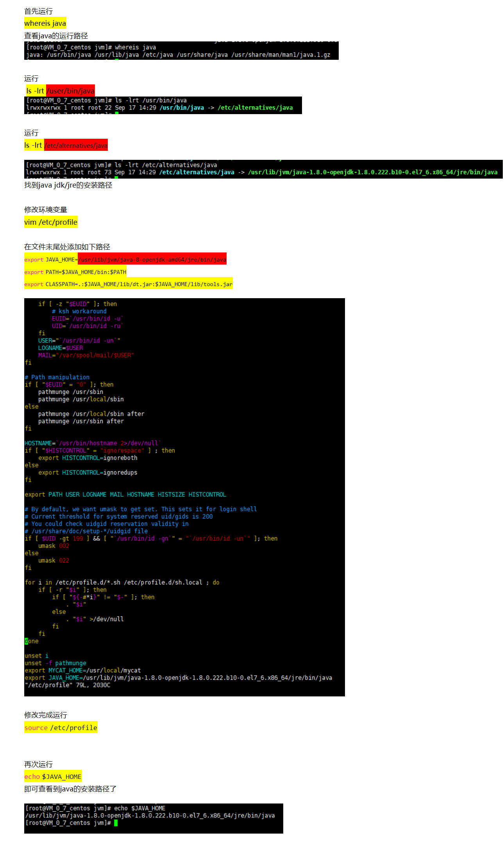The image size is (504, 850).
Task: Click the line starting "for i in /etc/profile.d/*.sh"
Action: click(x=122, y=582)
